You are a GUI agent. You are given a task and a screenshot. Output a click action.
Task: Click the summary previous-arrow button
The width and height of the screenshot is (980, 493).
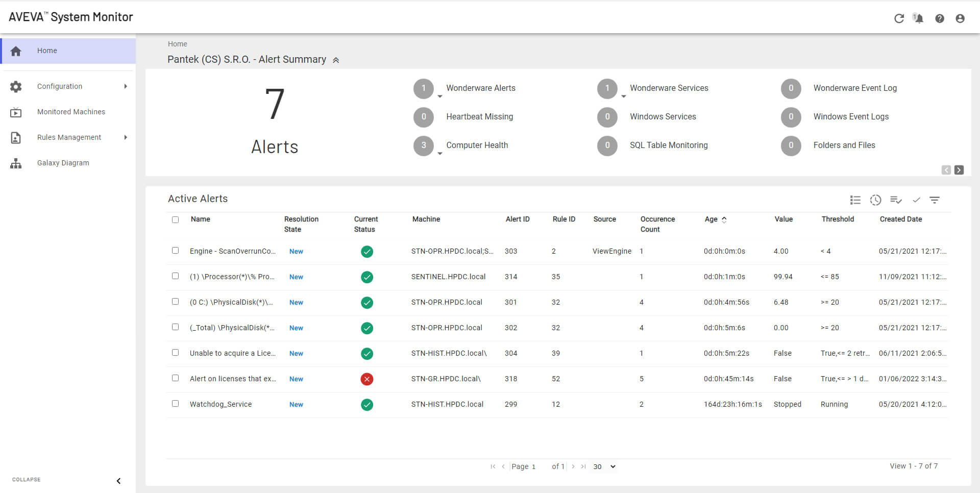pos(946,170)
